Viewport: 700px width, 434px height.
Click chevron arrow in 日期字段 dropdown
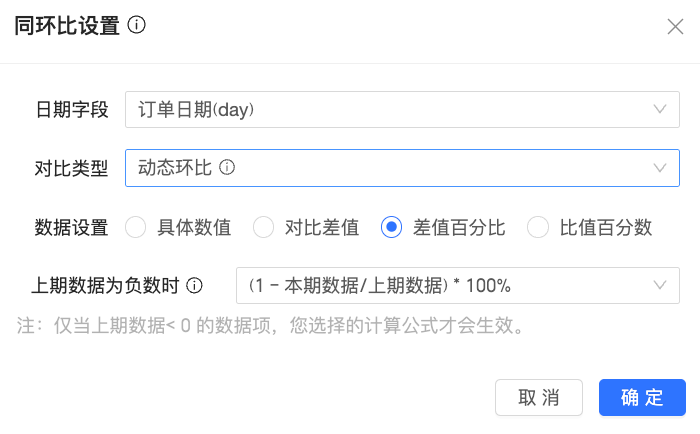pos(660,109)
